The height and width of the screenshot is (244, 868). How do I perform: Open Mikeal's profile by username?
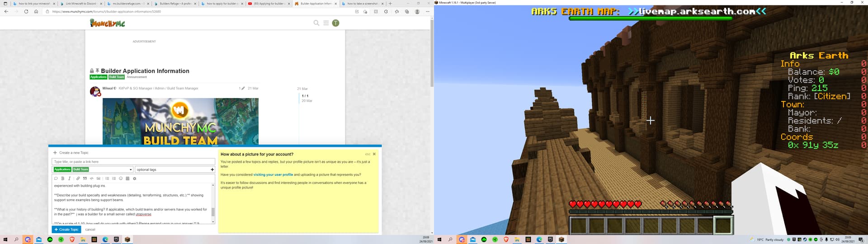coord(108,88)
